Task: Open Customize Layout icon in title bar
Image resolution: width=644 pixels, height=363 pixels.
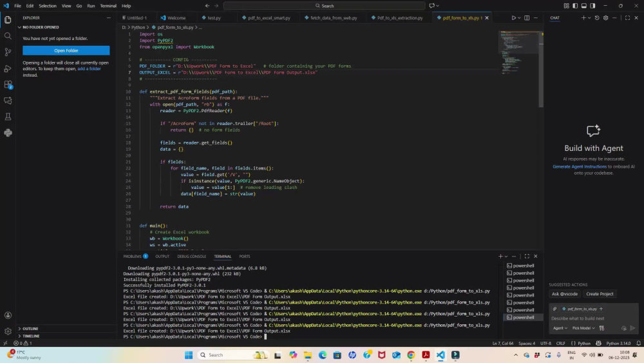Action: (x=566, y=6)
